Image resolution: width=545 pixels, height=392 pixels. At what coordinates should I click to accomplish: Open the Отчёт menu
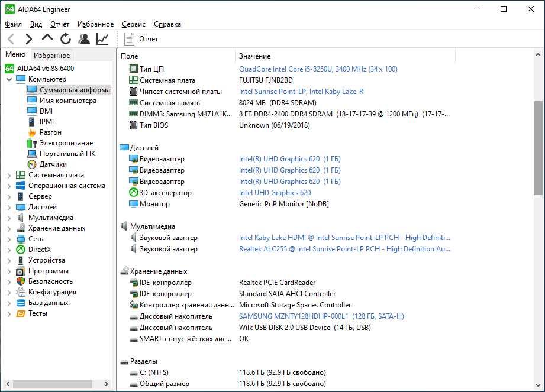(60, 24)
